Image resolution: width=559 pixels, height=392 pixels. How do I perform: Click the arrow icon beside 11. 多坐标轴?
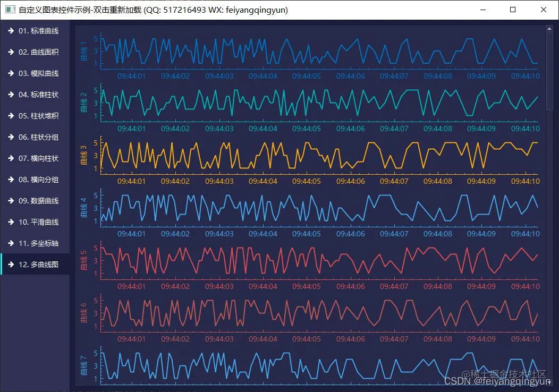[x=11, y=243]
